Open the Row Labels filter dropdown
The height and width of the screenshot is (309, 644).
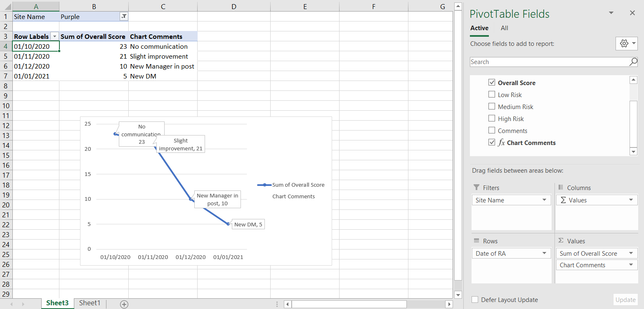[x=54, y=36]
